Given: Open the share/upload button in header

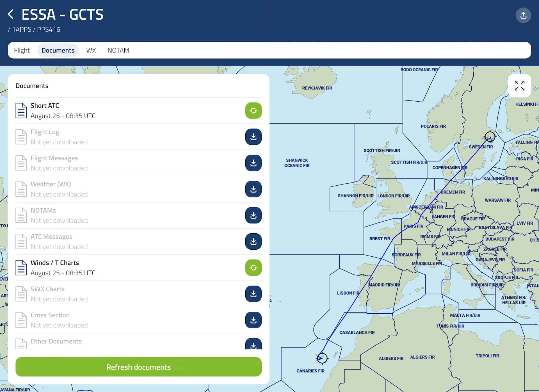Looking at the screenshot, I should [x=523, y=15].
